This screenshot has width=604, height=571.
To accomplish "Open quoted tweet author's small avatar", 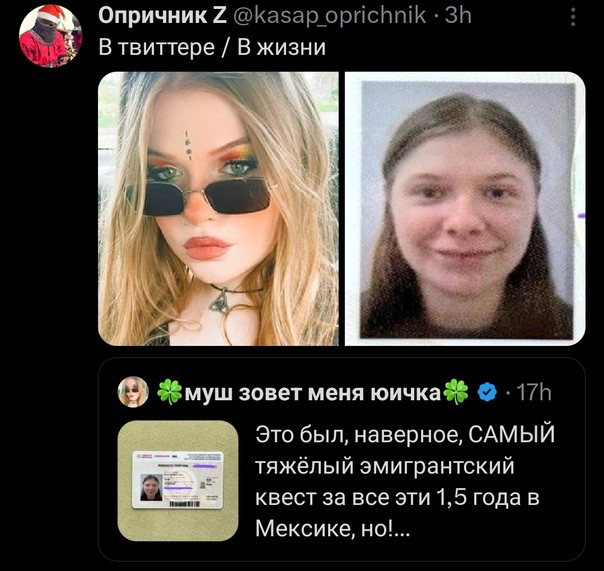I will 133,392.
